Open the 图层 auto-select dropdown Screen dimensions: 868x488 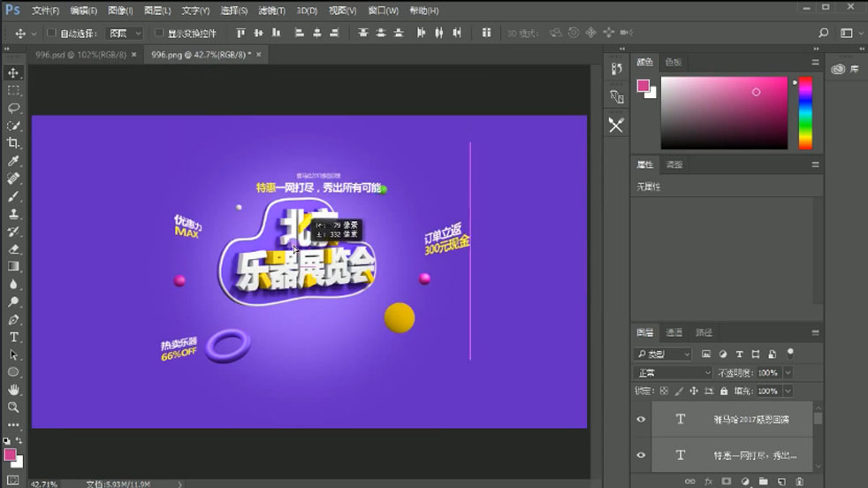[124, 34]
